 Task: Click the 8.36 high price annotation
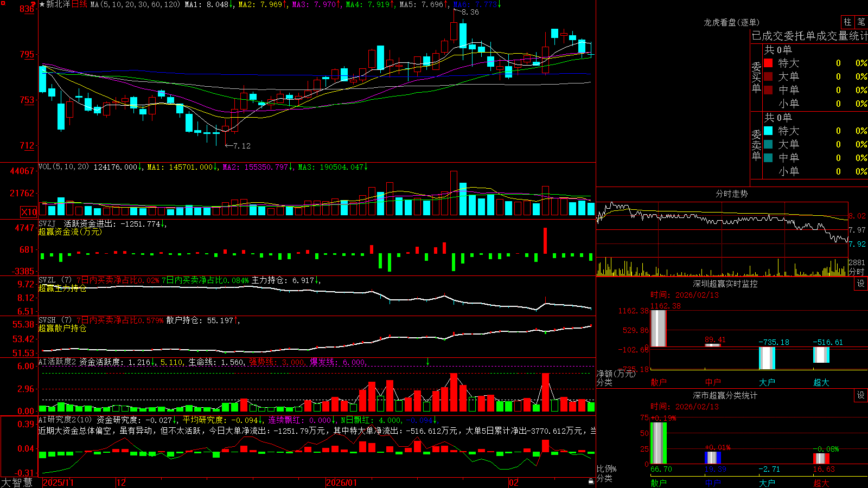[470, 12]
